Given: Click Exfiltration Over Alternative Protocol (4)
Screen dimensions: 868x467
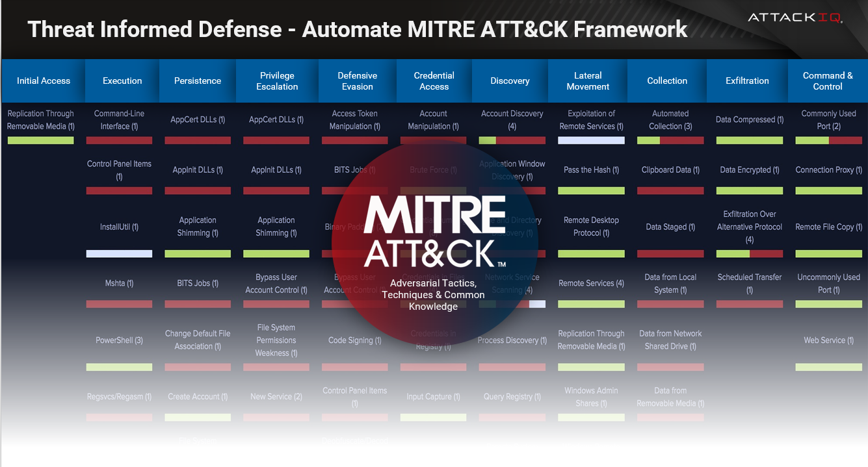Looking at the screenshot, I should pyautogui.click(x=750, y=226).
